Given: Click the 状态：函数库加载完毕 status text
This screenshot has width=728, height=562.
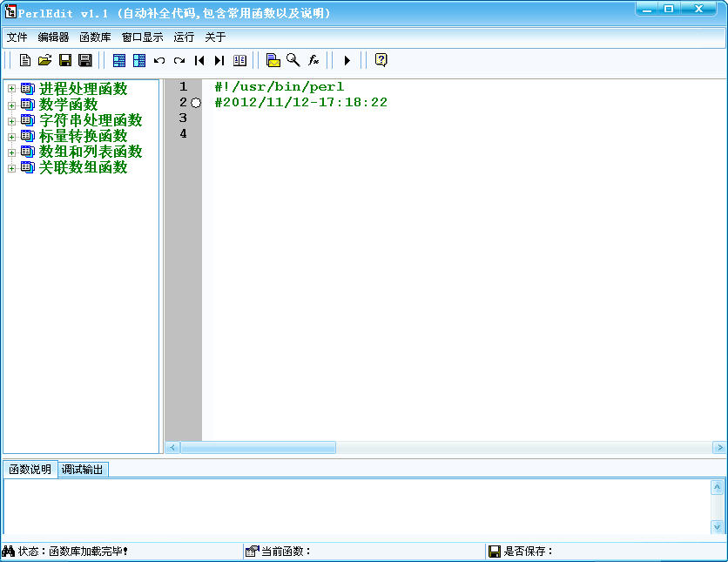Looking at the screenshot, I should tap(73, 552).
